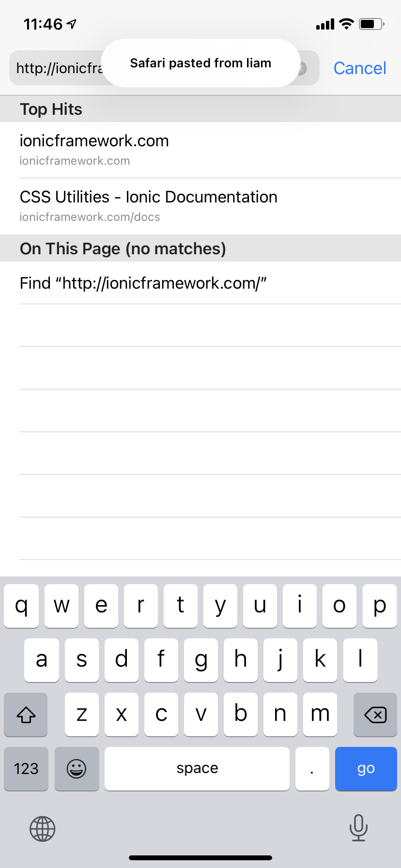Tap the 123 key to show numbers
Image resolution: width=401 pixels, height=868 pixels.
coord(26,769)
